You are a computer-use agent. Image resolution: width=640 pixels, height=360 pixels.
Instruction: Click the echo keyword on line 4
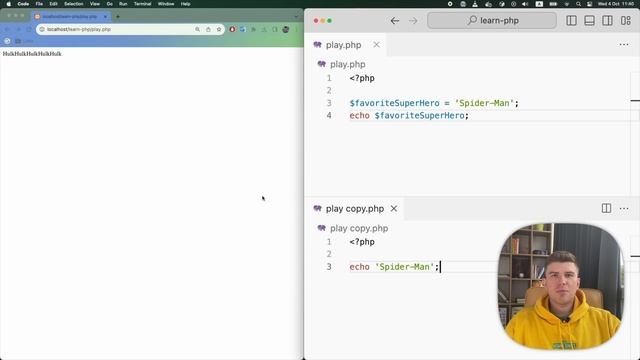point(359,116)
